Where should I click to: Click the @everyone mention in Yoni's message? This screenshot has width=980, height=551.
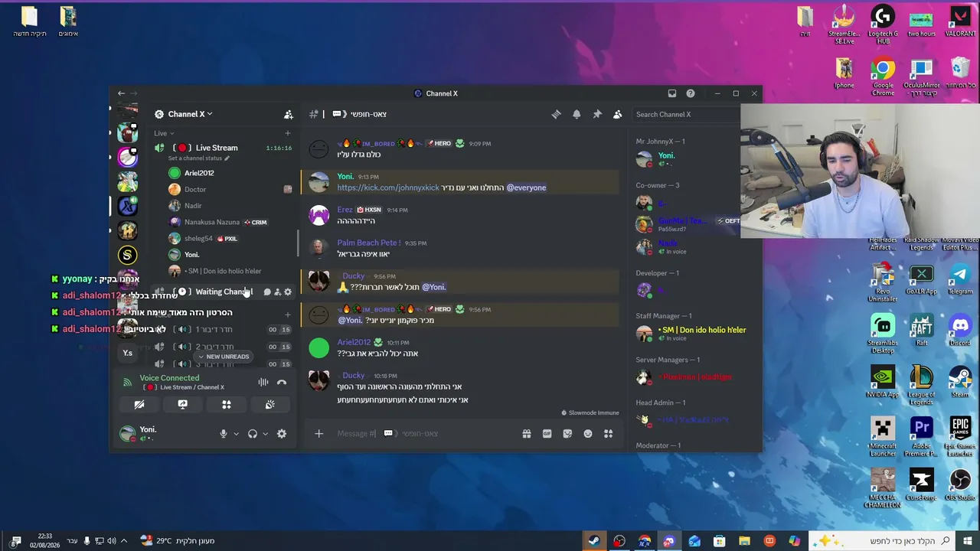point(526,187)
